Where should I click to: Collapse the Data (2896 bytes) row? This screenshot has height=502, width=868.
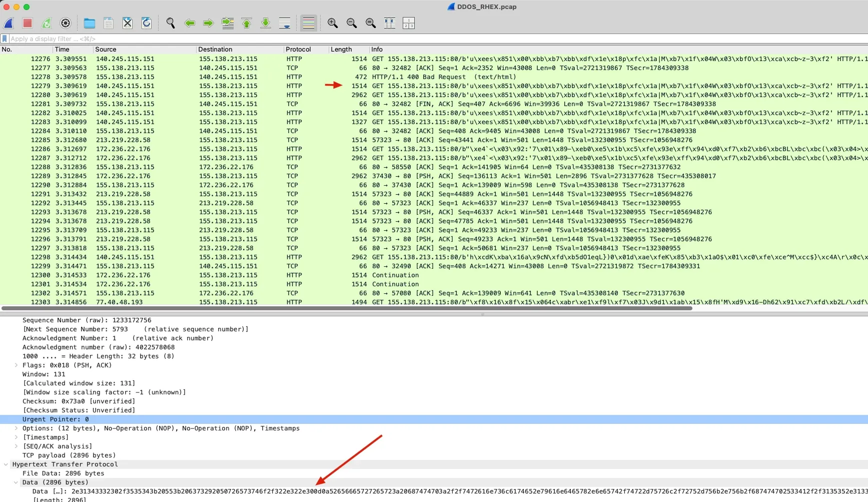pyautogui.click(x=16, y=482)
